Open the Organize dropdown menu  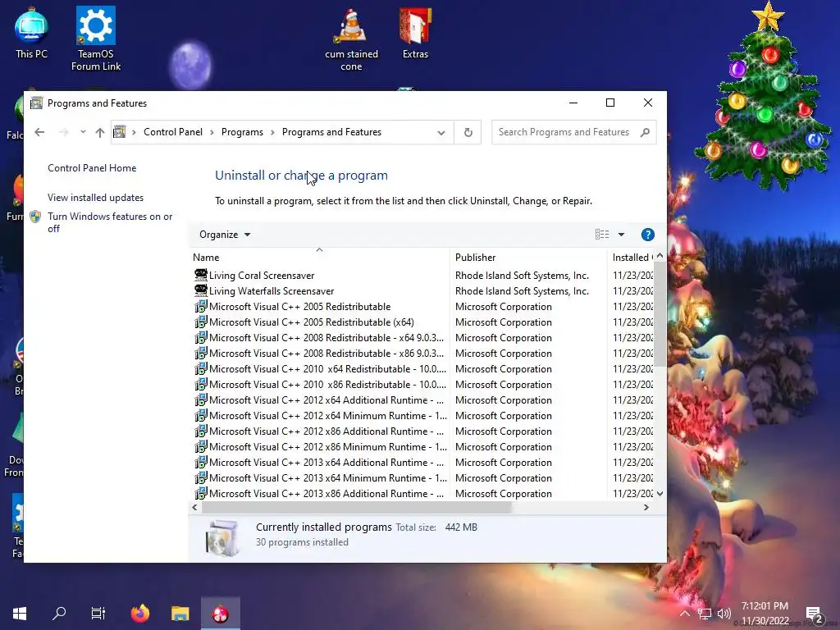[x=225, y=235]
